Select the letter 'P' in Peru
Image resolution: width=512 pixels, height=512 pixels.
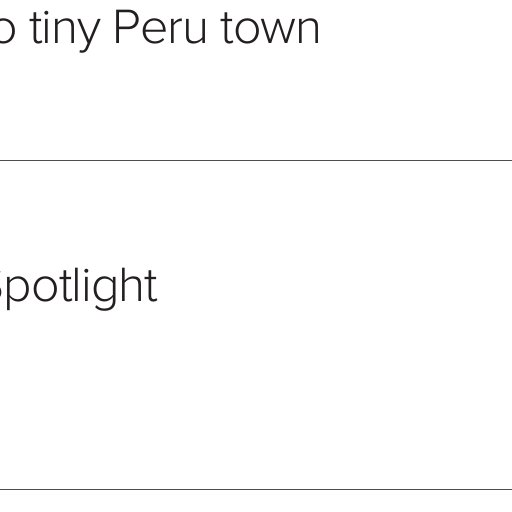point(126,27)
